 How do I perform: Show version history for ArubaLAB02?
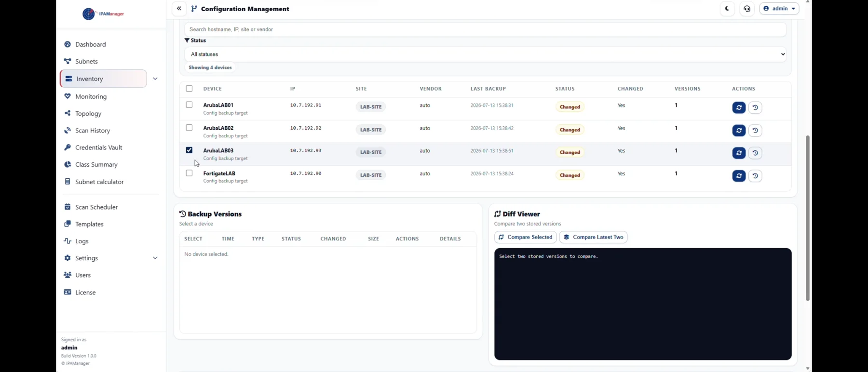pyautogui.click(x=755, y=131)
